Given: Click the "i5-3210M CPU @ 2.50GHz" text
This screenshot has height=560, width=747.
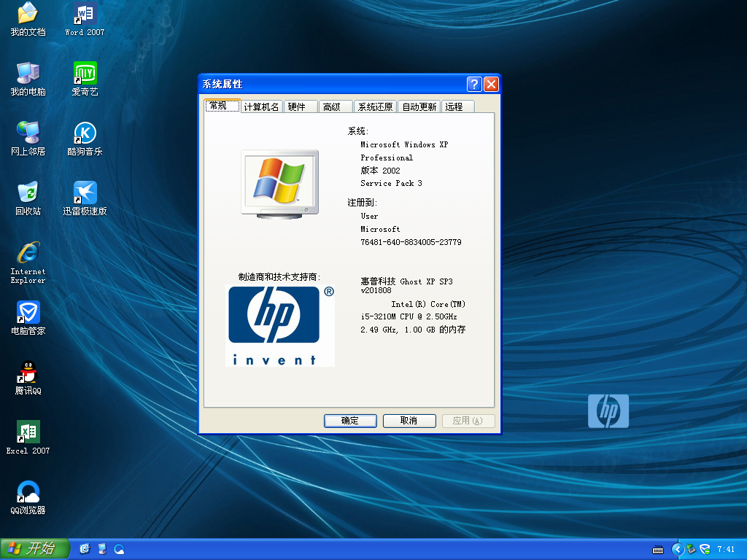Looking at the screenshot, I should (409, 316).
